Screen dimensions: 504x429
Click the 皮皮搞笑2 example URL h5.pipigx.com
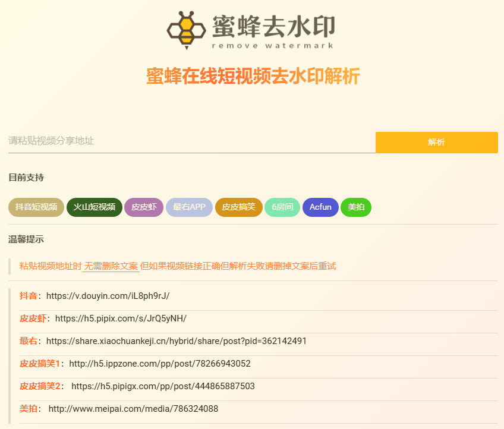tap(163, 386)
